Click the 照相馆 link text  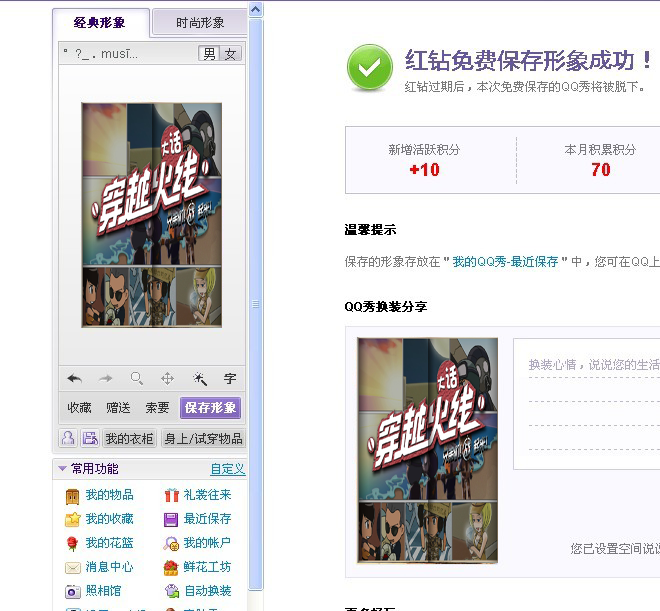point(104,591)
